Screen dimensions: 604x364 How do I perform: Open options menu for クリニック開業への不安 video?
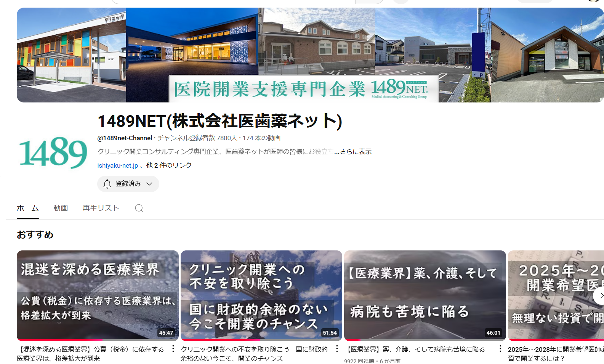(337, 349)
